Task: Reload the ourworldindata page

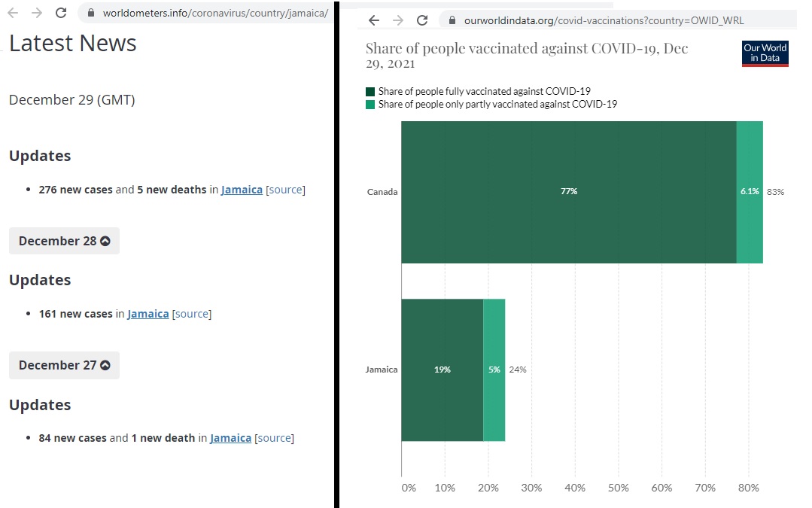Action: [422, 20]
